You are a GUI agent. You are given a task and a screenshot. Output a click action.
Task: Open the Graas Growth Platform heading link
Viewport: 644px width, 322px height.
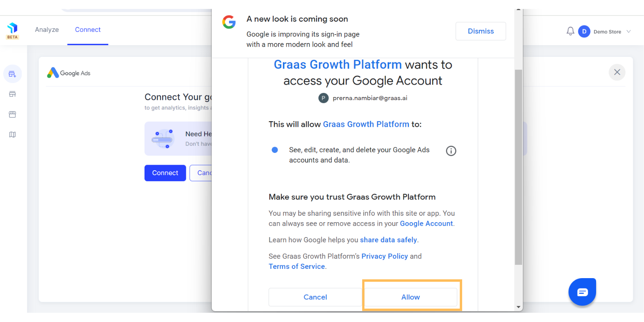pos(338,65)
